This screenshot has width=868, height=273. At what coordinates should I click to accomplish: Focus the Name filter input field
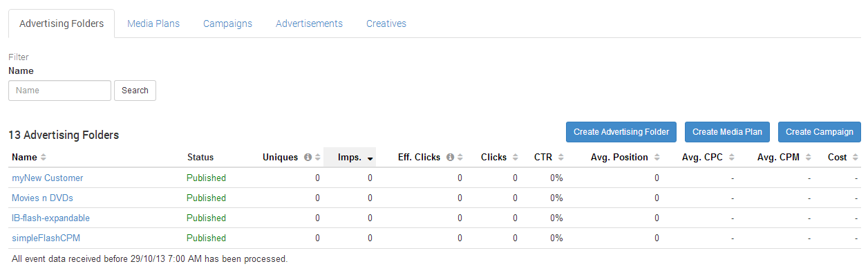click(x=59, y=91)
